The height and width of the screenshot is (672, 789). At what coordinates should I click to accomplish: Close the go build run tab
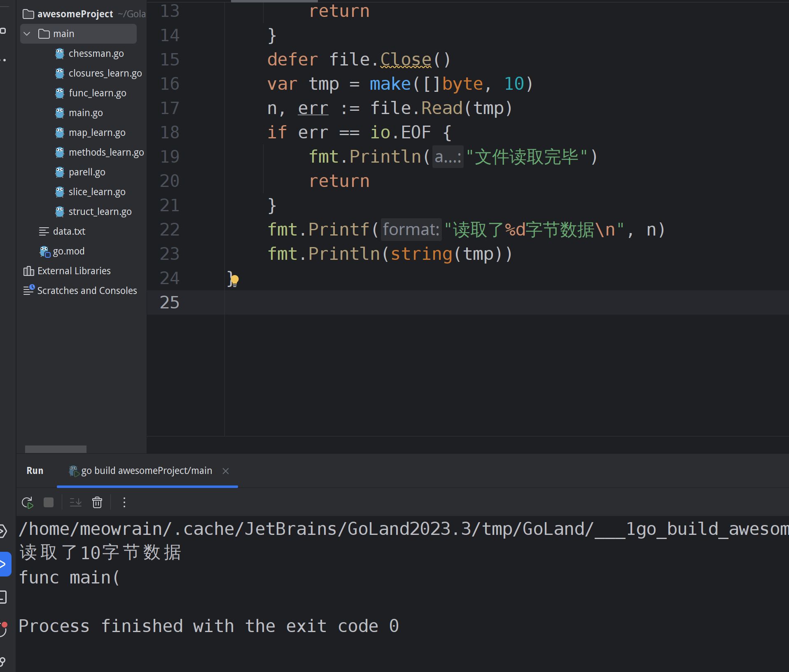click(x=226, y=471)
